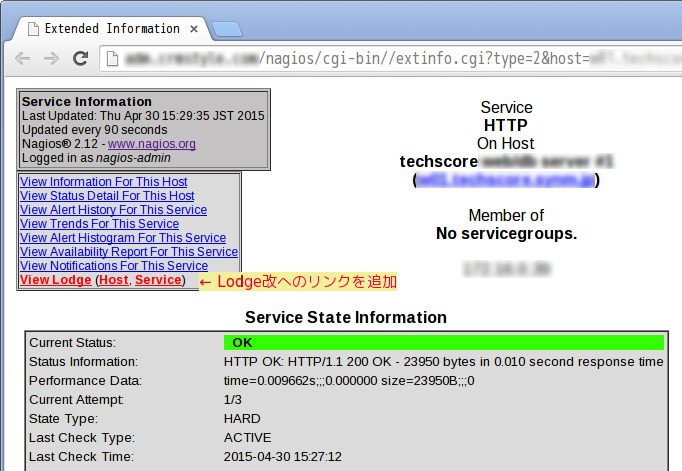Viewport: 682px width, 471px height.
Task: Click the Logged in as nagios-admin text
Action: [x=96, y=158]
